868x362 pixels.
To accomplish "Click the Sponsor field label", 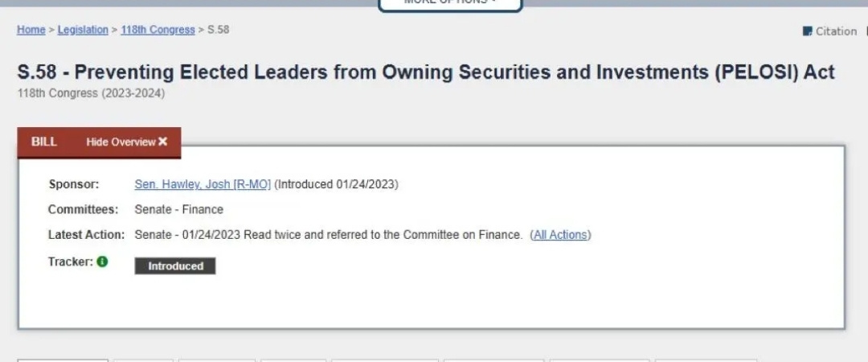I will point(74,184).
